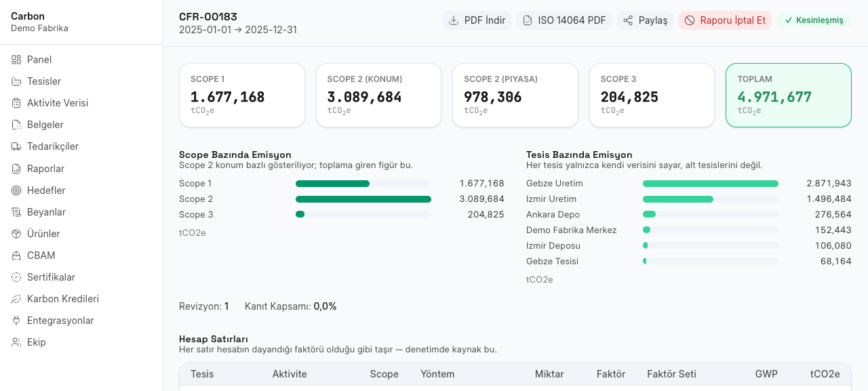
Task: Click the Sertifikalar badge icon
Action: [16, 277]
